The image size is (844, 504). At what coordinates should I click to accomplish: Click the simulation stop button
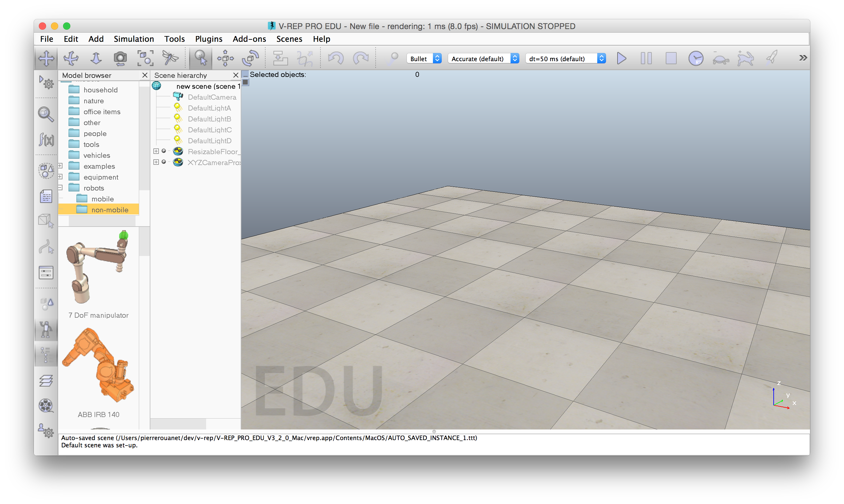pyautogui.click(x=671, y=58)
